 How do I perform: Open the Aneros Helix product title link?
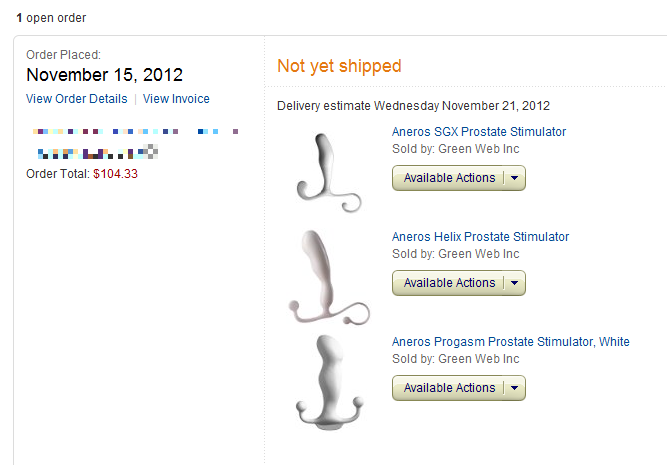[x=480, y=237]
